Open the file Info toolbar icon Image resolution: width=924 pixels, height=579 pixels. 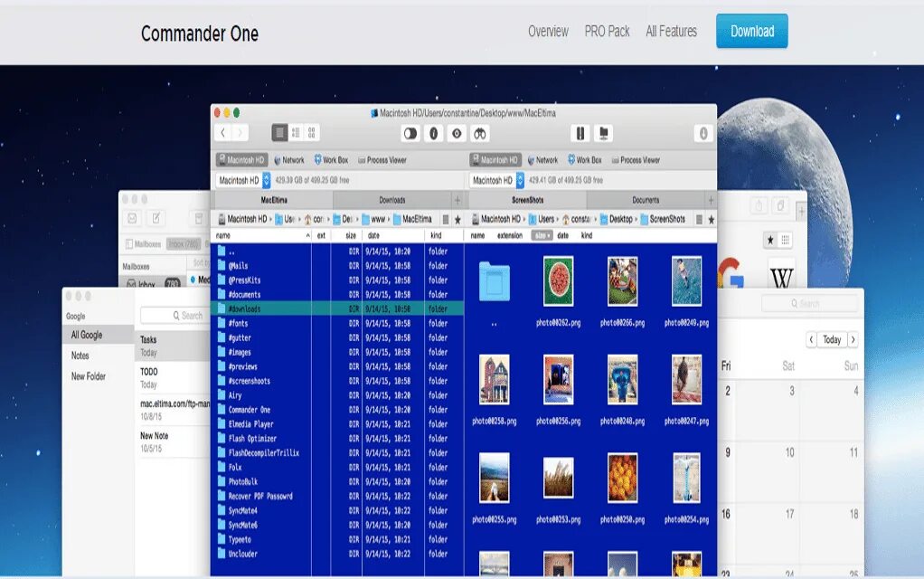[434, 134]
